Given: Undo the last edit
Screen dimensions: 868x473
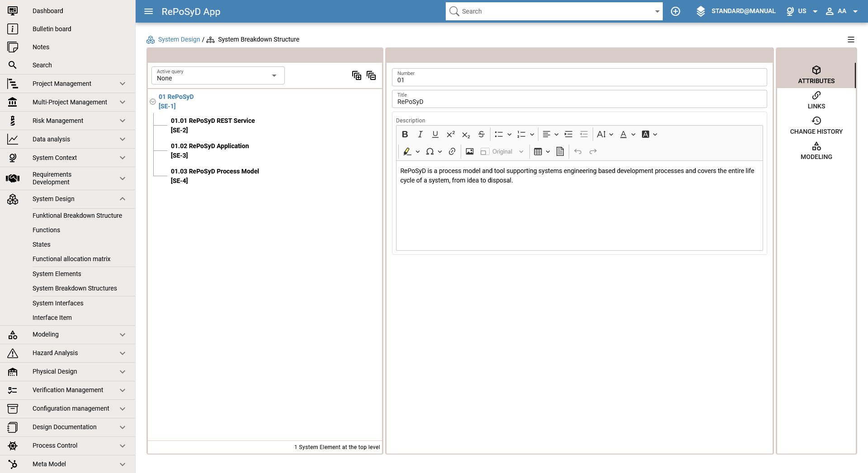Looking at the screenshot, I should tap(578, 151).
